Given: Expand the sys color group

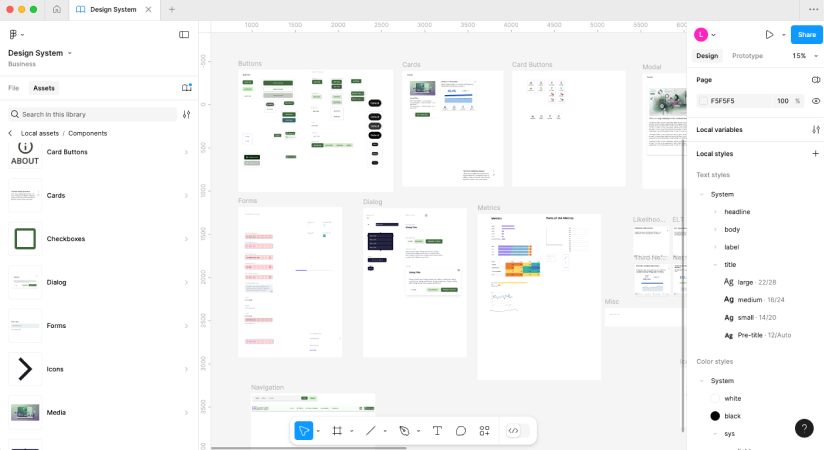Looking at the screenshot, I should (x=715, y=434).
